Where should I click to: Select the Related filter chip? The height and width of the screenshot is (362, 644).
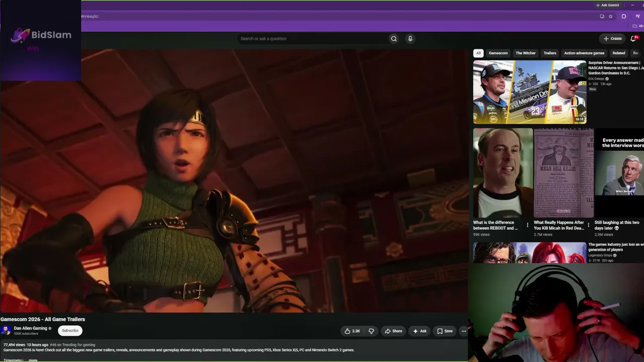tap(619, 53)
